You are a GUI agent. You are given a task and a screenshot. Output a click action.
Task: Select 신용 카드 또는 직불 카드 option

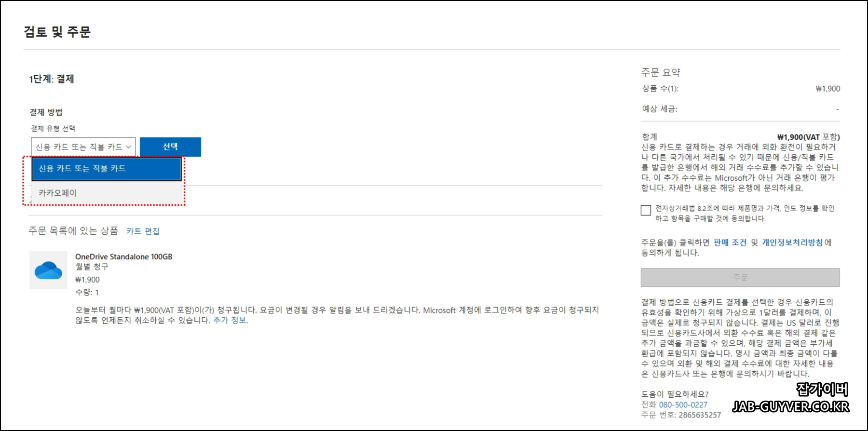click(x=107, y=169)
